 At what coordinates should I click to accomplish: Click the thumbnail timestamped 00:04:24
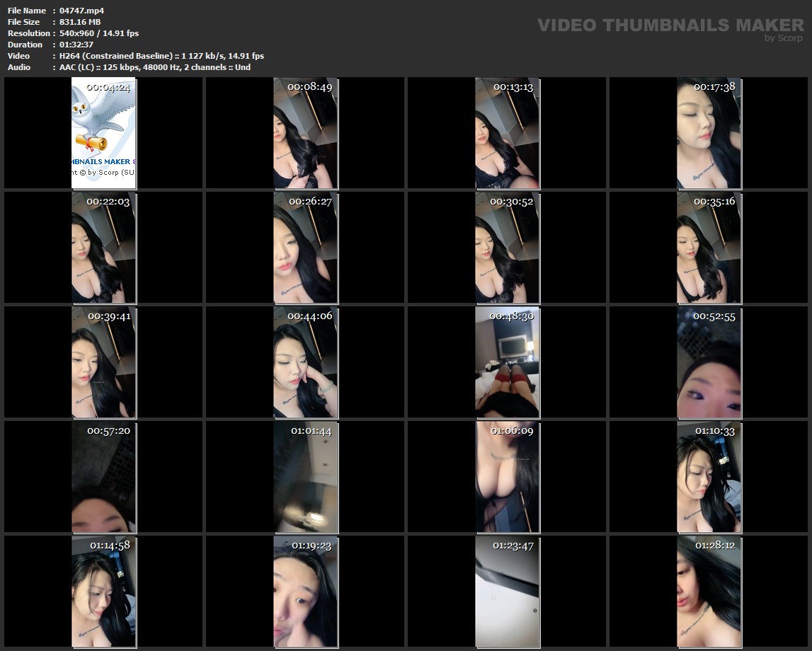103,133
